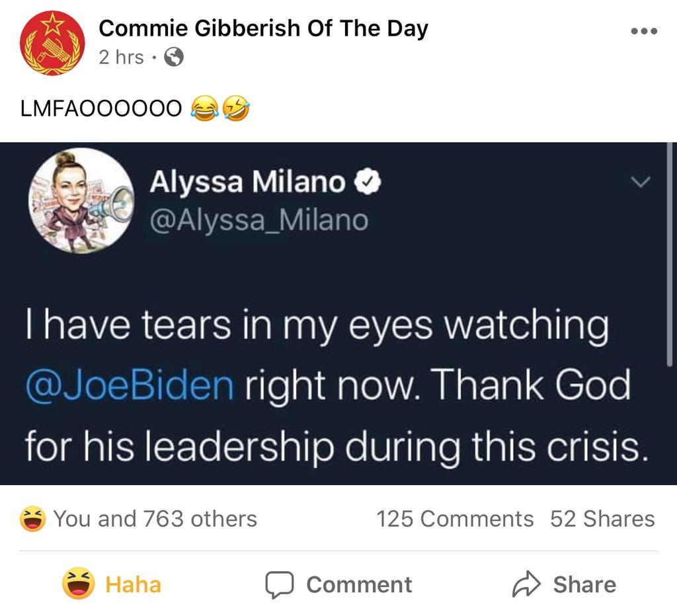The image size is (677, 616).
Task: Click the @JoeBiden mention in the tweet
Action: 130,385
